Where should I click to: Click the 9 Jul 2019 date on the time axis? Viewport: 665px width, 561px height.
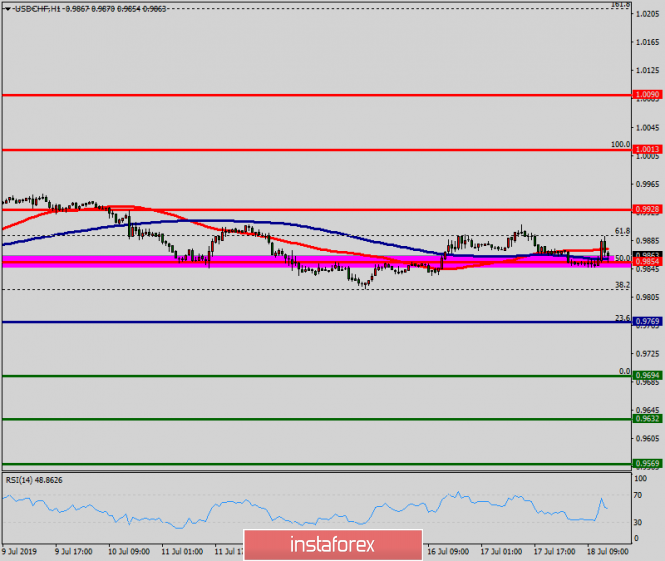click(x=19, y=552)
